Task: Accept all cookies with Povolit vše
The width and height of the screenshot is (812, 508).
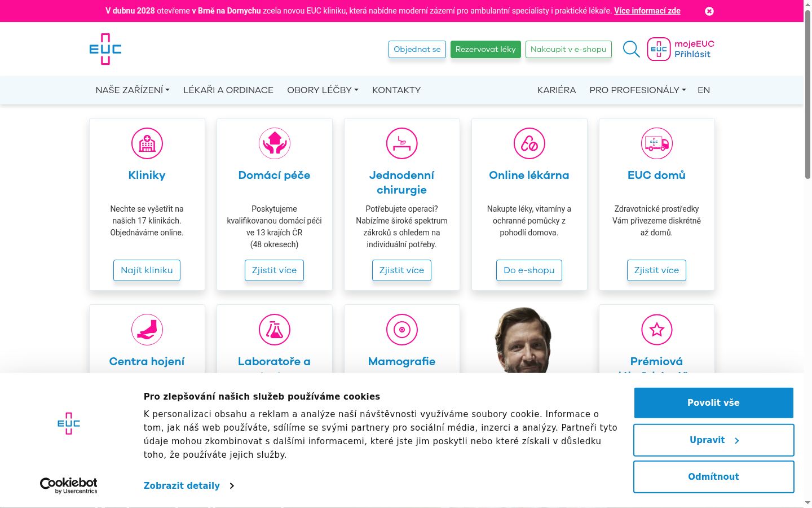Action: [713, 403]
